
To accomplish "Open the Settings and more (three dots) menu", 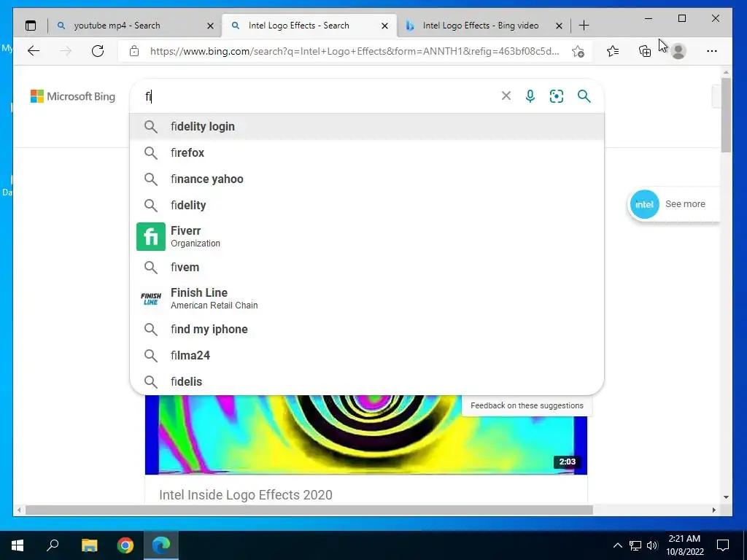I will coord(712,51).
